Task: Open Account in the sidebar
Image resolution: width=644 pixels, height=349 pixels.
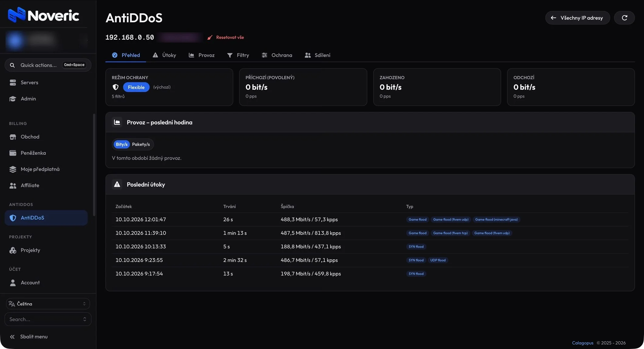Action: 46,282
